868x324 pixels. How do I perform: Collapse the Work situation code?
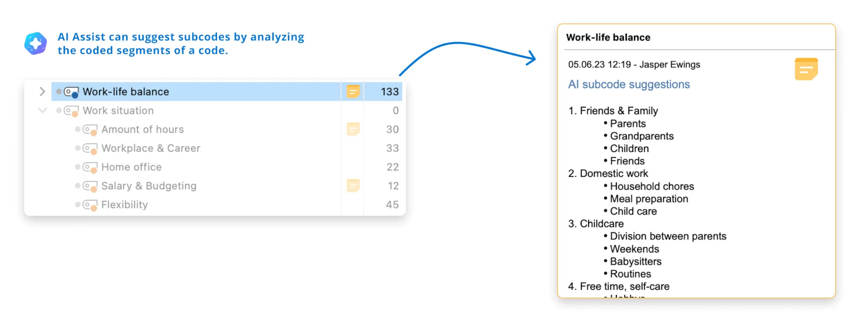(x=42, y=110)
